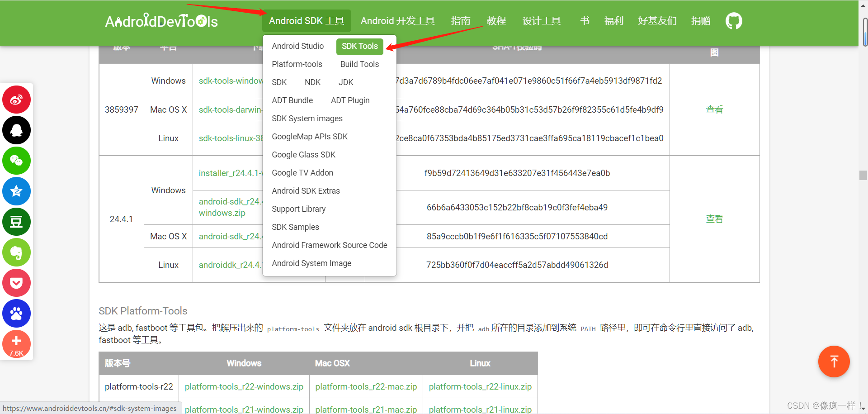This screenshot has width=868, height=414.
Task: Open more sharing options plus icon
Action: tap(16, 344)
